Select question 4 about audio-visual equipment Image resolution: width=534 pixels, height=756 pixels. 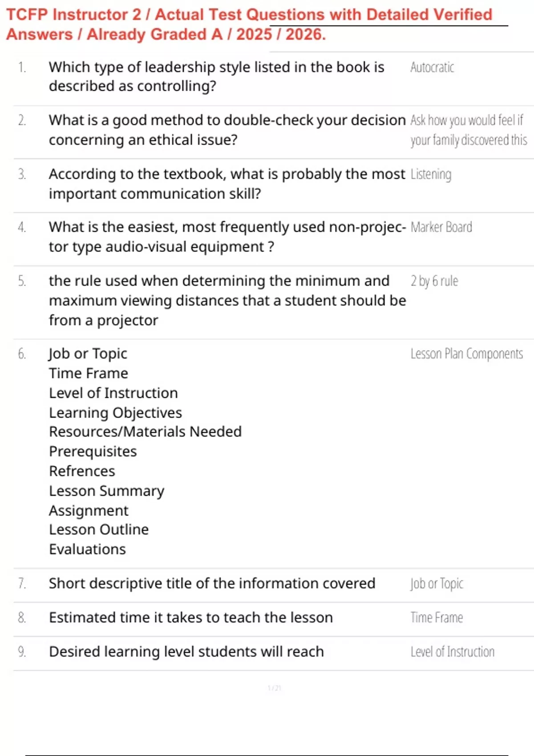pos(227,237)
